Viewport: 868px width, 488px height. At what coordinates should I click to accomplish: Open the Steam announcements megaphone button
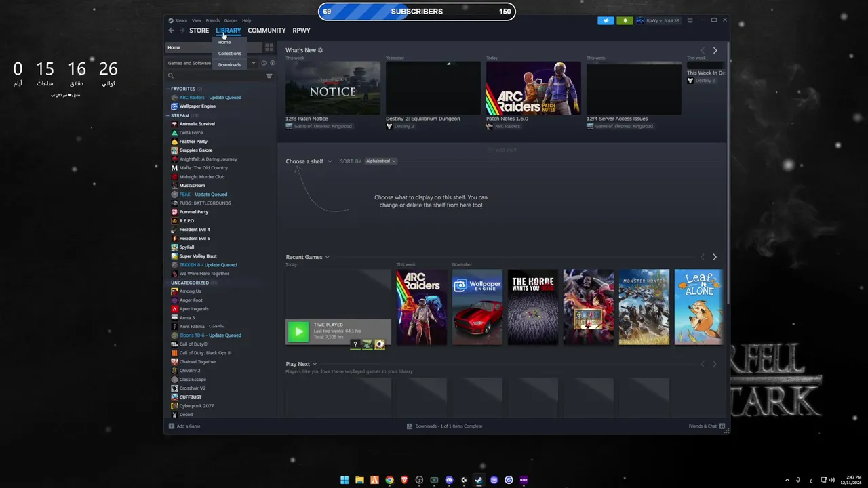coord(606,20)
